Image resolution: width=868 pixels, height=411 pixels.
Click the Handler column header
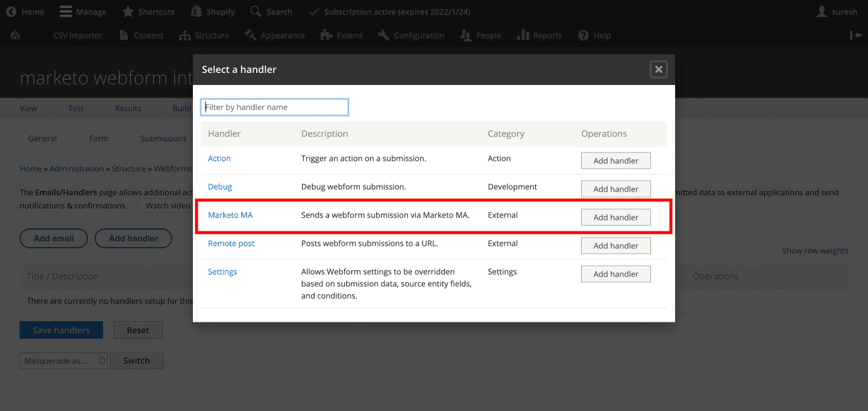click(x=224, y=134)
